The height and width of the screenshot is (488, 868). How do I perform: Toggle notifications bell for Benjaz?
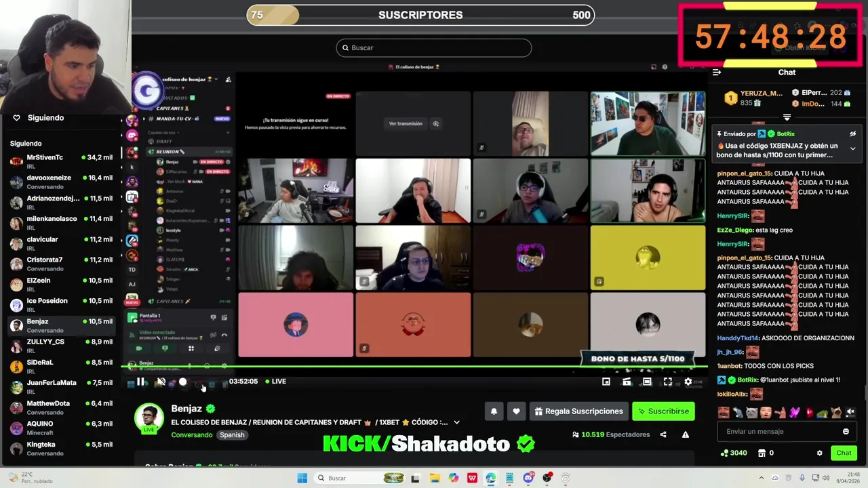tap(494, 411)
